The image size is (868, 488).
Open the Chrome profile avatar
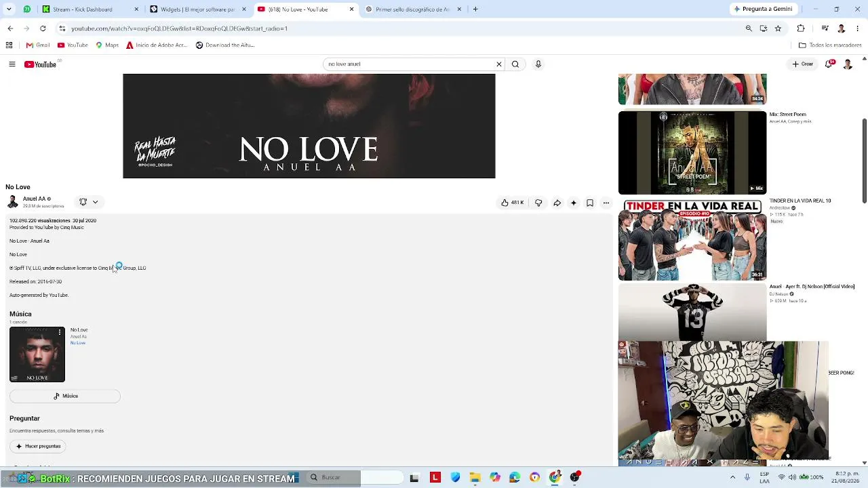841,28
